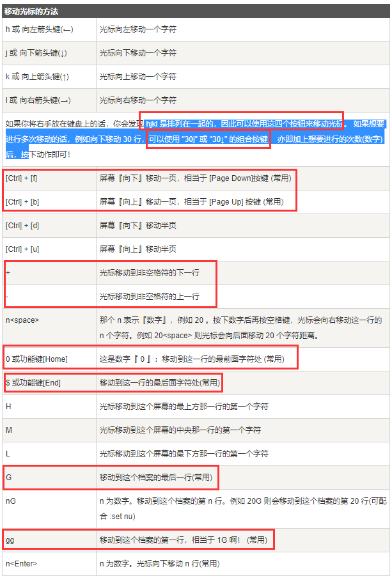This screenshot has width=392, height=576.
Task: Click the description '光标向左移动一个字符'
Action: pyautogui.click(x=137, y=29)
